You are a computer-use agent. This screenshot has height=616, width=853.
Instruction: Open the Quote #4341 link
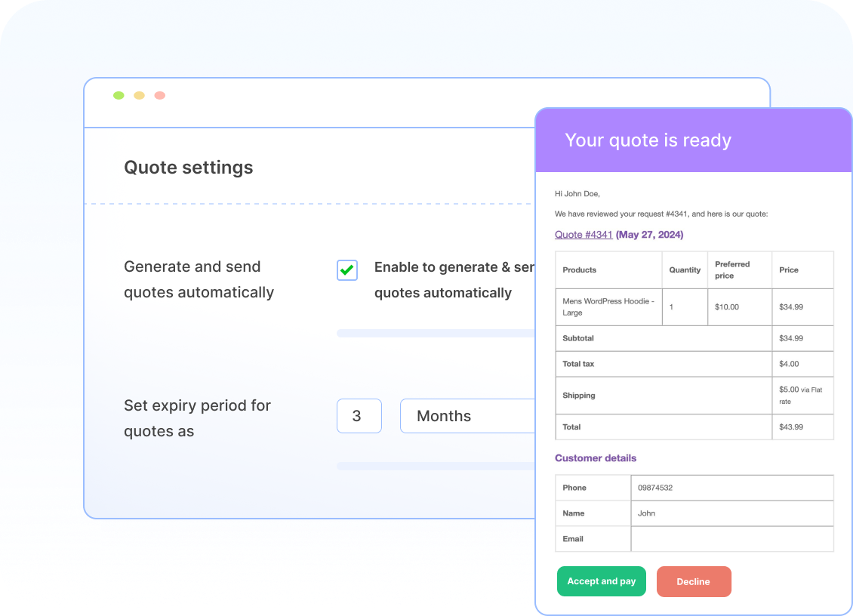point(583,234)
